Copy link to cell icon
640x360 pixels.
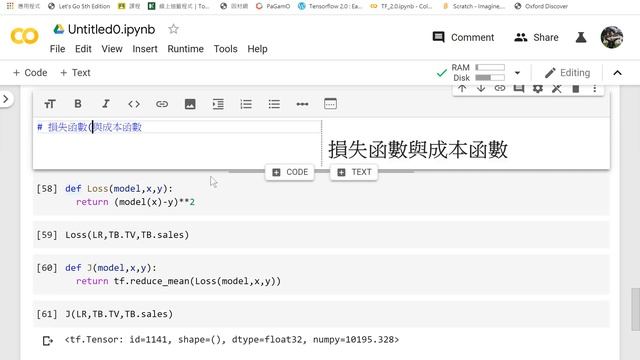pos(500,88)
